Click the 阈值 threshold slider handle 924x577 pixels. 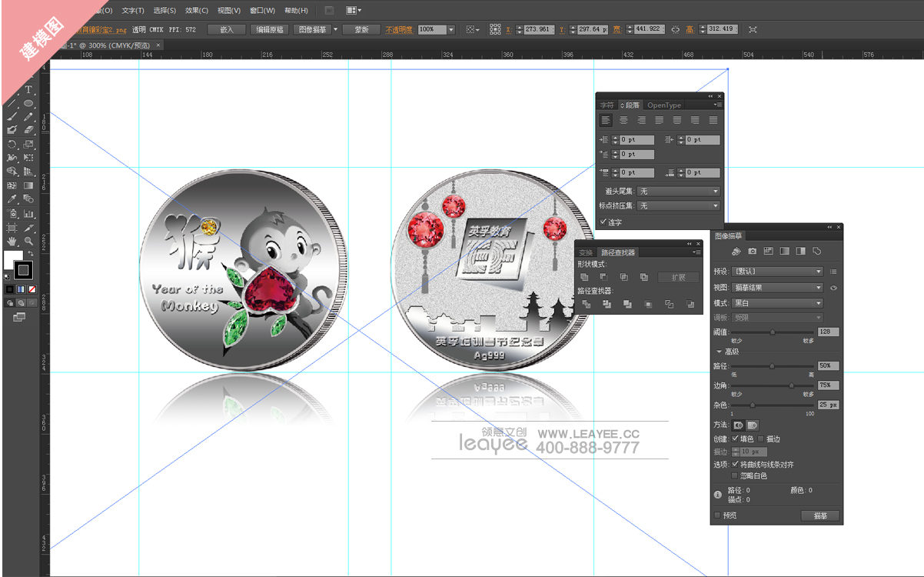[773, 332]
